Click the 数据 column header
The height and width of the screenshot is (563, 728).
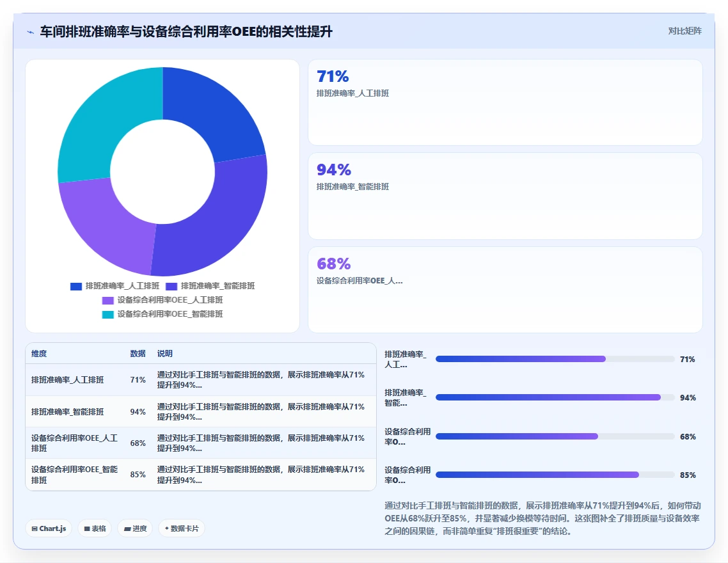[x=138, y=354]
